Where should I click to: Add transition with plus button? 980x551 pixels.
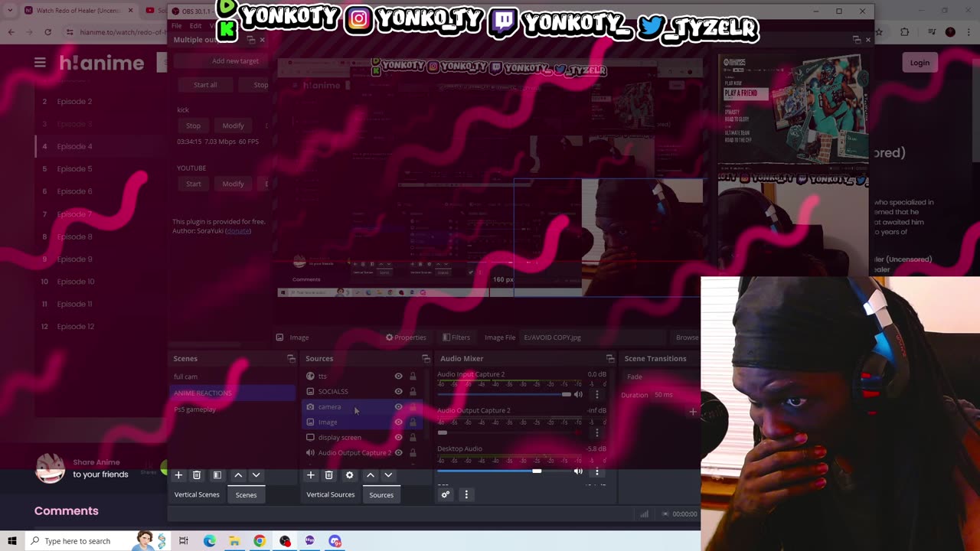tap(693, 412)
